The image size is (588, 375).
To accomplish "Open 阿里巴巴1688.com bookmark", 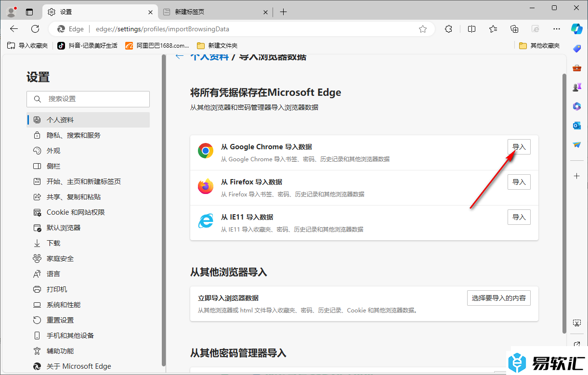I will coord(157,46).
